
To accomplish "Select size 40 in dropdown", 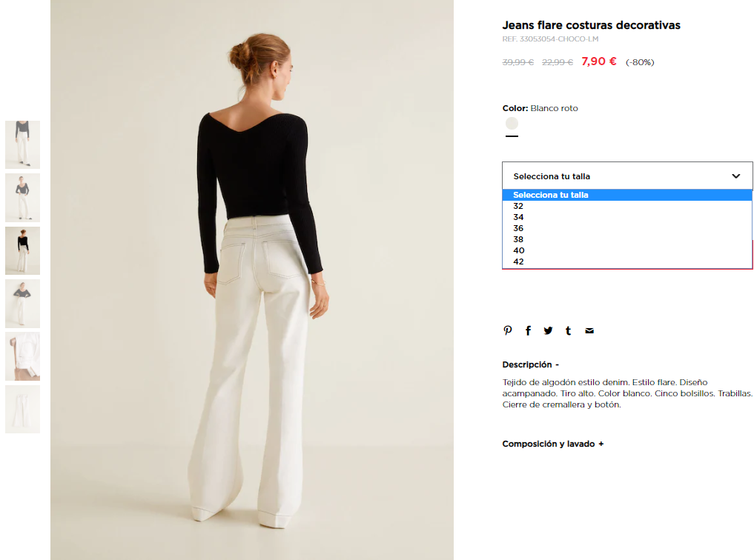I will click(x=627, y=250).
